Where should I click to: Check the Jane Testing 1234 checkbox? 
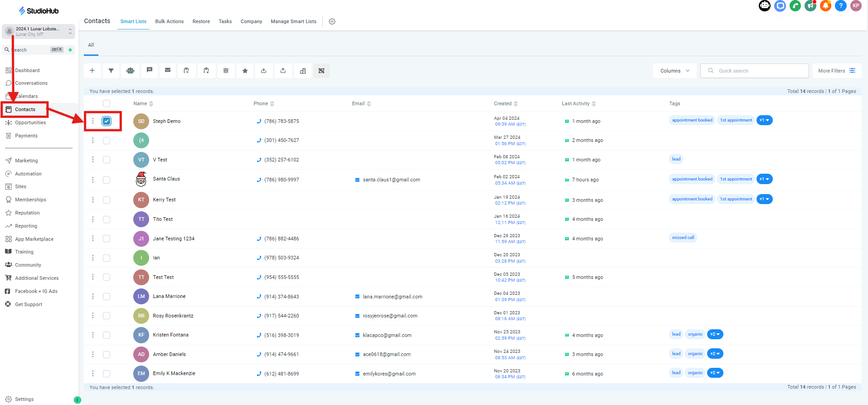pyautogui.click(x=107, y=239)
